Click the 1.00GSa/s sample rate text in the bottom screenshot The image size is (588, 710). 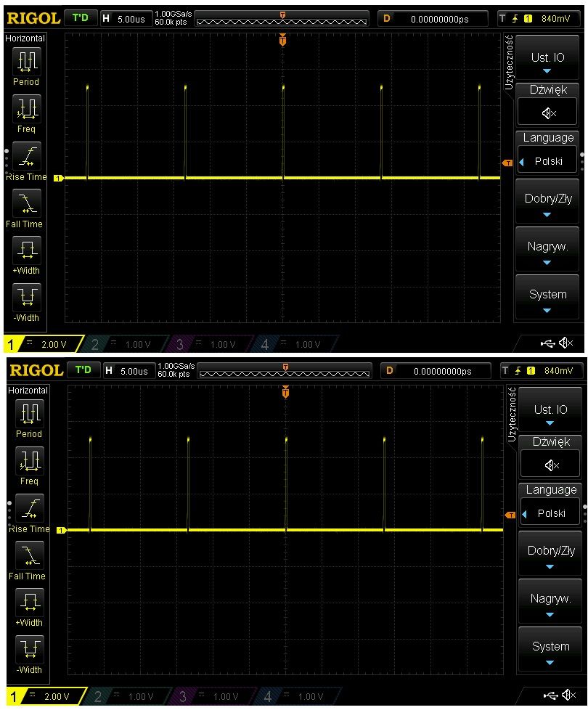click(x=176, y=367)
